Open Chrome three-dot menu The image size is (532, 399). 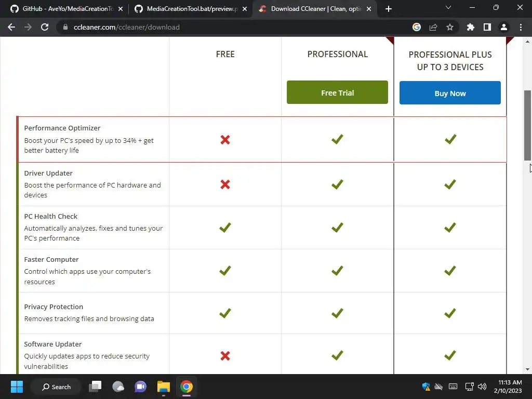click(521, 27)
